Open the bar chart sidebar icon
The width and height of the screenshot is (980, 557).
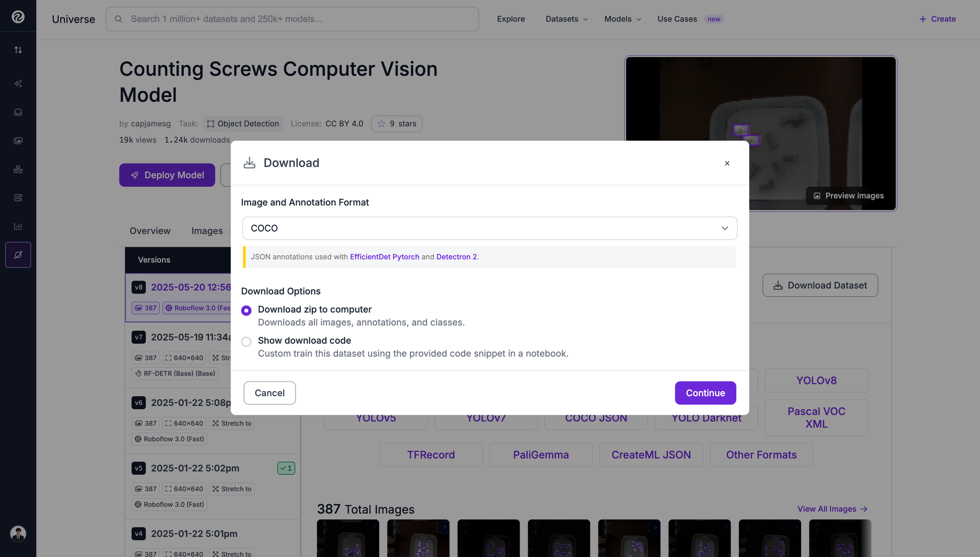point(18,226)
